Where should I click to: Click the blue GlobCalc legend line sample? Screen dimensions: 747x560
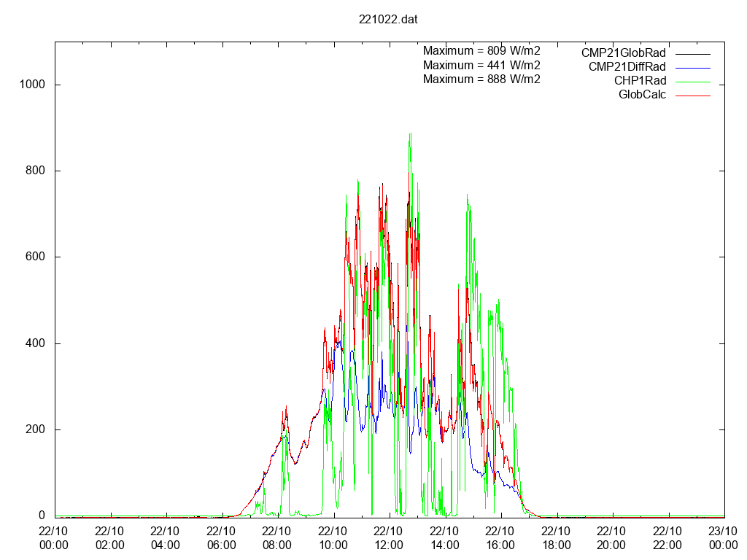(x=692, y=95)
